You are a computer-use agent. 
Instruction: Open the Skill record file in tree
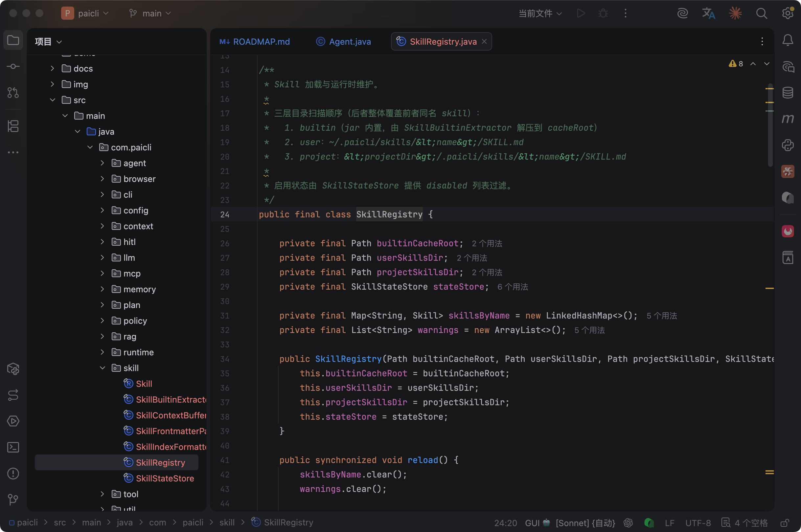(x=138, y=384)
